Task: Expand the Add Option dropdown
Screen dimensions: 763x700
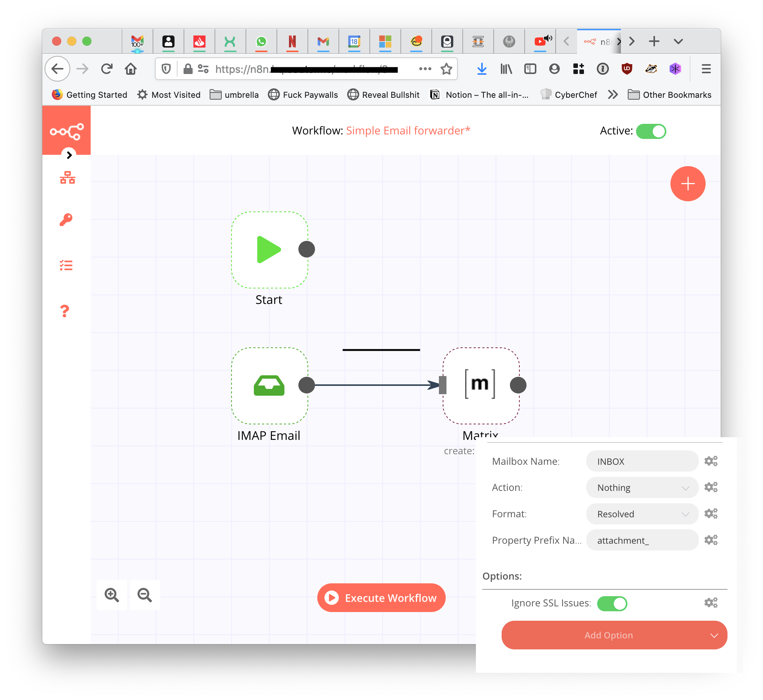Action: tap(614, 635)
